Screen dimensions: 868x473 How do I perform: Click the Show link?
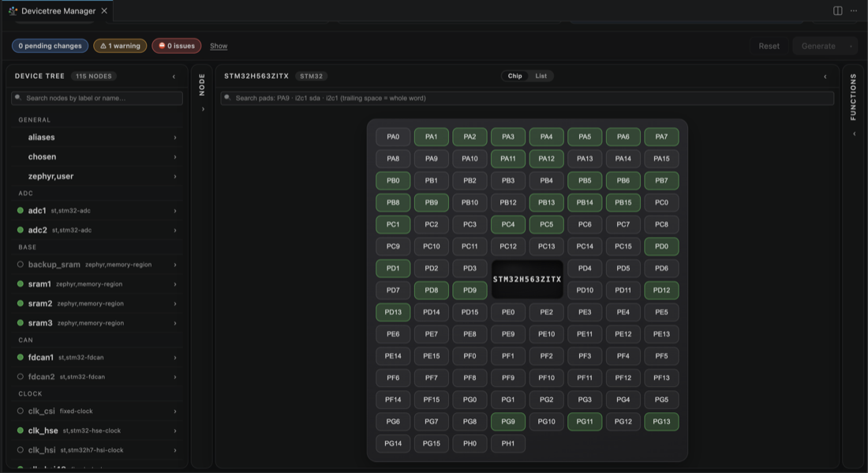[x=219, y=46]
